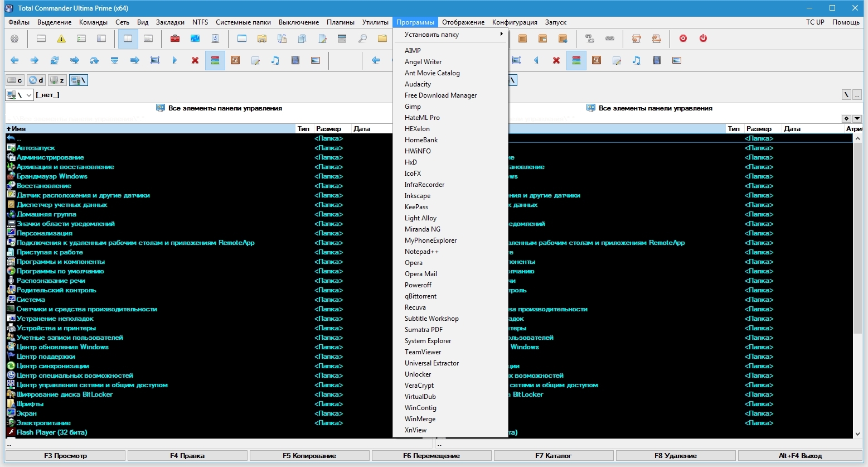The image size is (868, 467).
Task: Select Автозапуск in left panel
Action: click(36, 148)
